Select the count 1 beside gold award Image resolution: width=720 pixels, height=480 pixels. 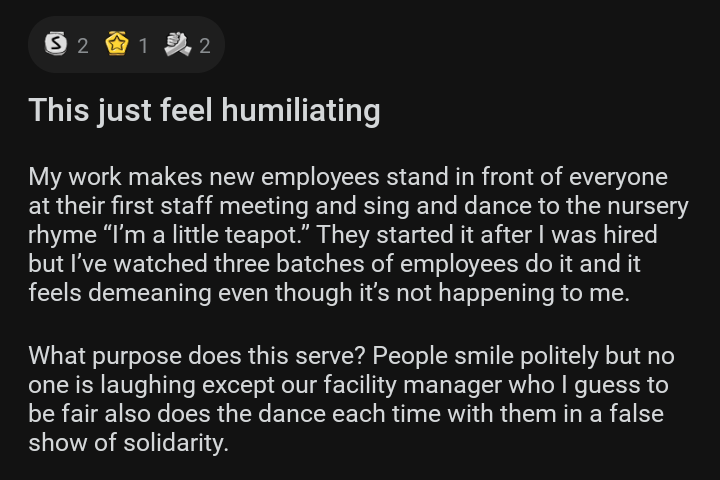tap(143, 46)
